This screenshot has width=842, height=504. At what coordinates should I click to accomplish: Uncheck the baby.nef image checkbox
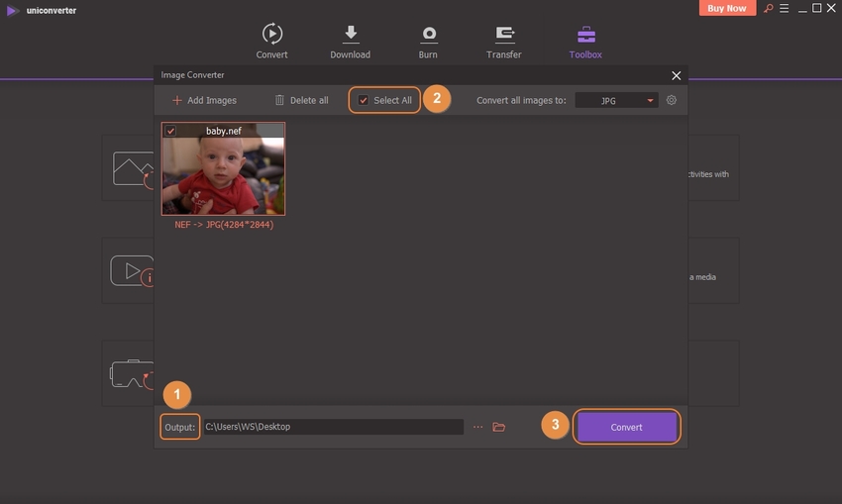click(170, 131)
